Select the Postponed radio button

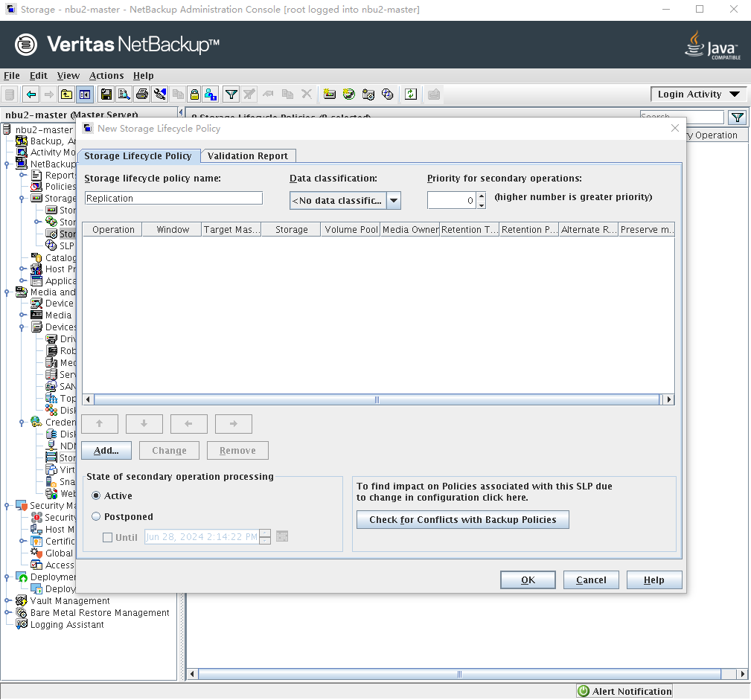click(x=96, y=516)
